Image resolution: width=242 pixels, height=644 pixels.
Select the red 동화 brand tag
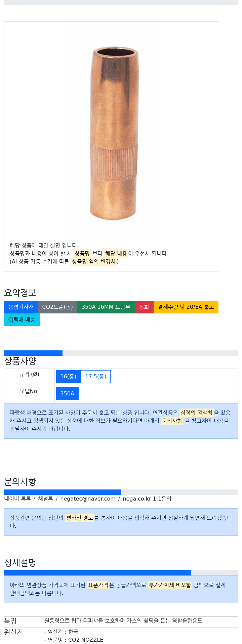144,307
